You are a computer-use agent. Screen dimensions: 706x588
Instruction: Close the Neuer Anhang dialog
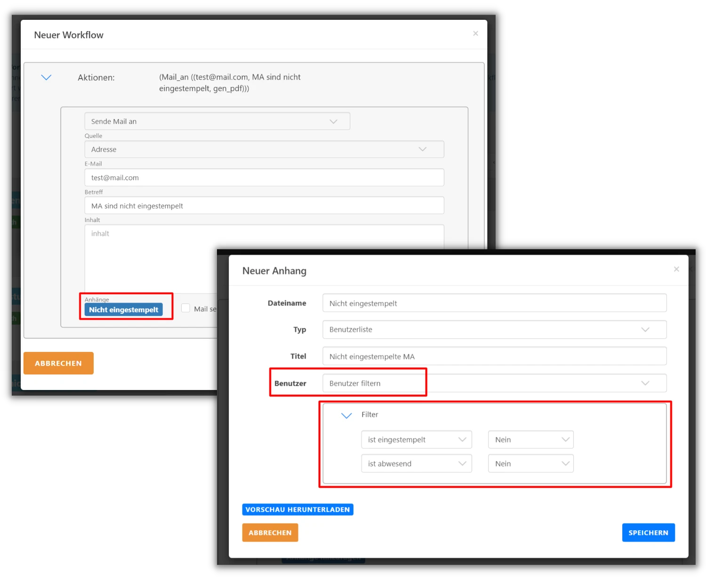point(676,269)
